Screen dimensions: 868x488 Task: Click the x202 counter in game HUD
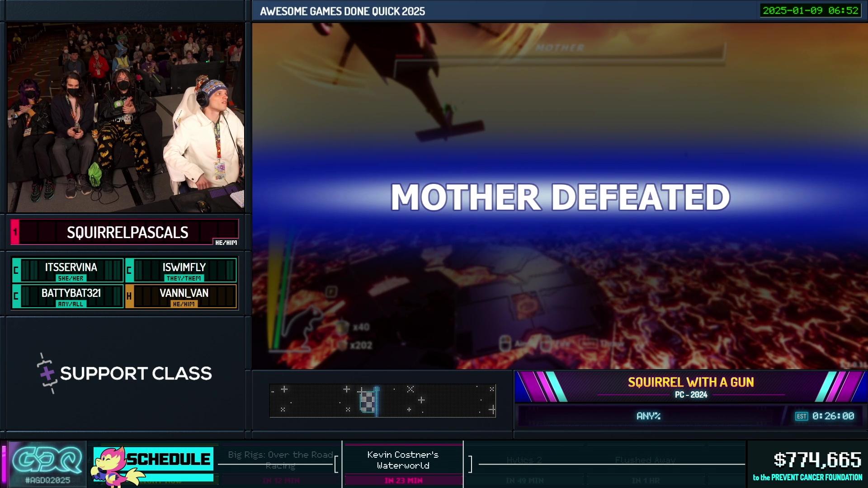pos(361,346)
